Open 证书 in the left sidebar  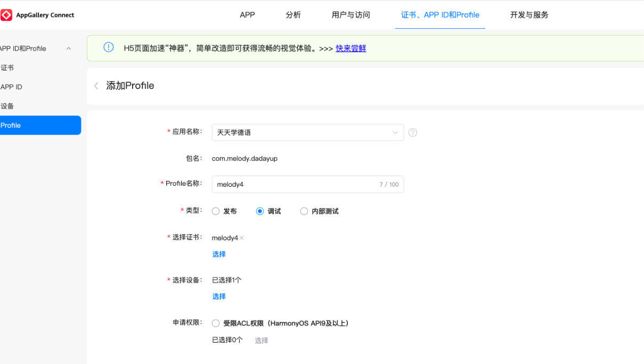tap(7, 68)
